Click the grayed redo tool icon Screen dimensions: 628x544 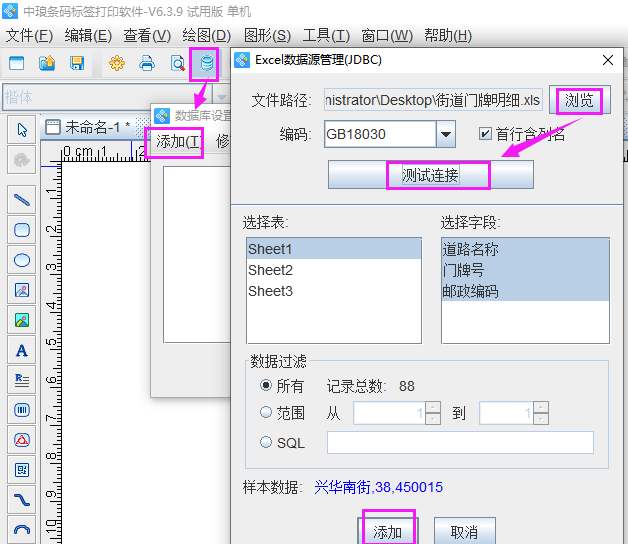[22, 160]
